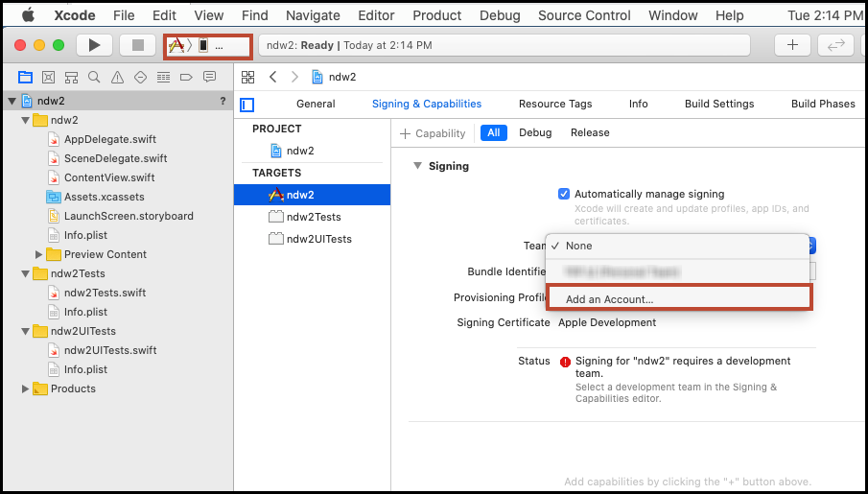This screenshot has height=494, width=868.
Task: Show the Source Control navigator
Action: tap(48, 77)
